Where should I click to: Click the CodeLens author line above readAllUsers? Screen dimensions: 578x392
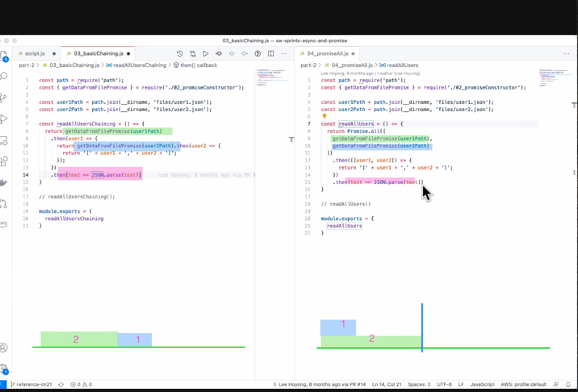[x=370, y=73]
